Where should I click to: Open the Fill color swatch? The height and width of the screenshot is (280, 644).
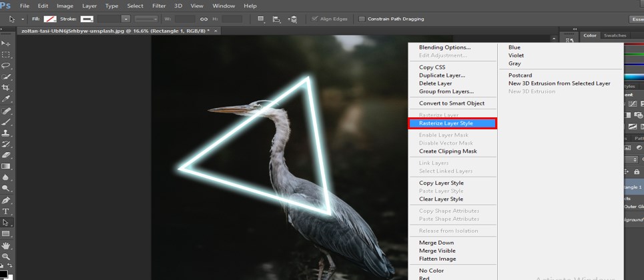(50, 19)
